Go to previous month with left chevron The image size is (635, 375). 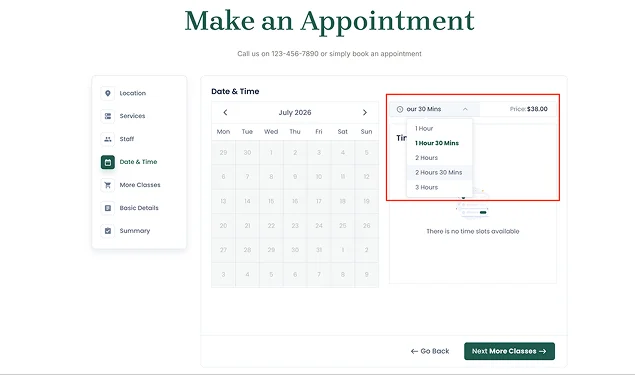(225, 112)
